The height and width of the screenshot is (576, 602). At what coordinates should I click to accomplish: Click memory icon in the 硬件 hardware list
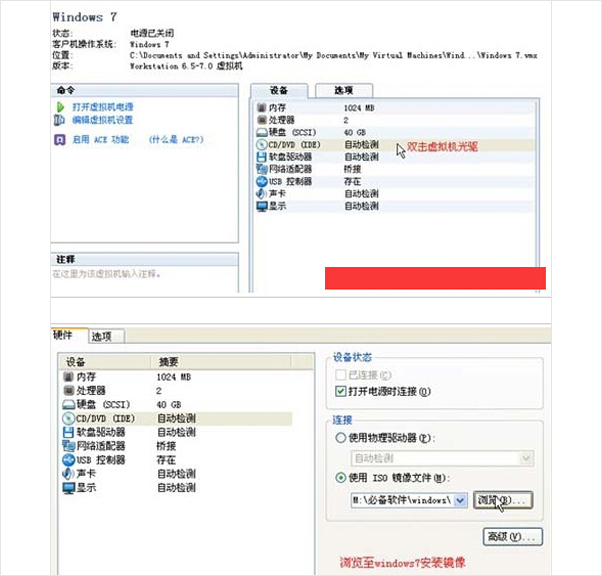[68, 377]
